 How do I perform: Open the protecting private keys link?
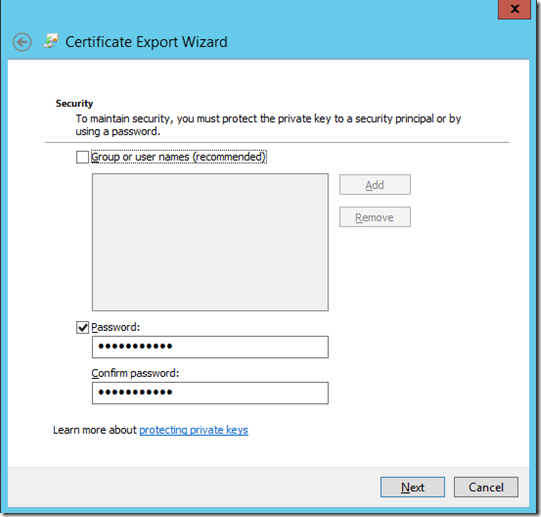194,430
